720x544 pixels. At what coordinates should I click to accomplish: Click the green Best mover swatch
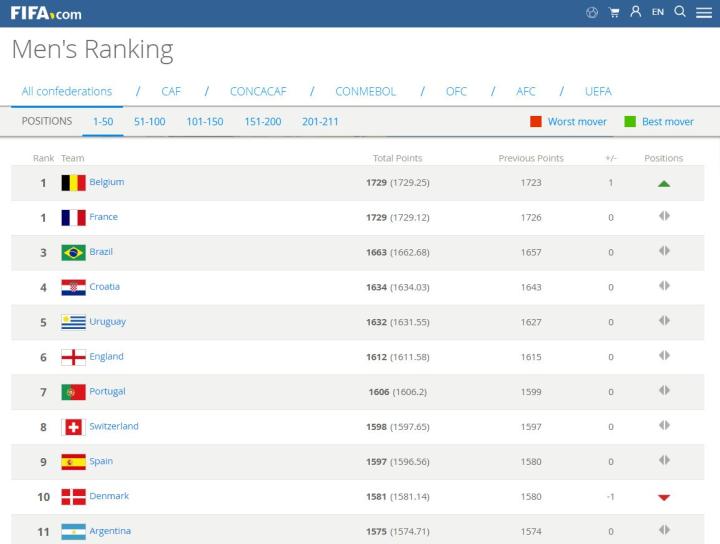630,122
